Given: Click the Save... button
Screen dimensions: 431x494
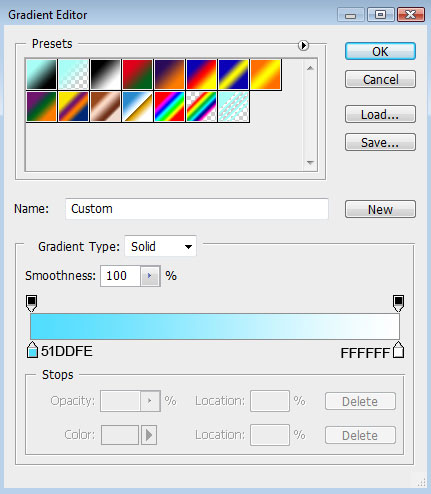Looking at the screenshot, I should click(380, 142).
